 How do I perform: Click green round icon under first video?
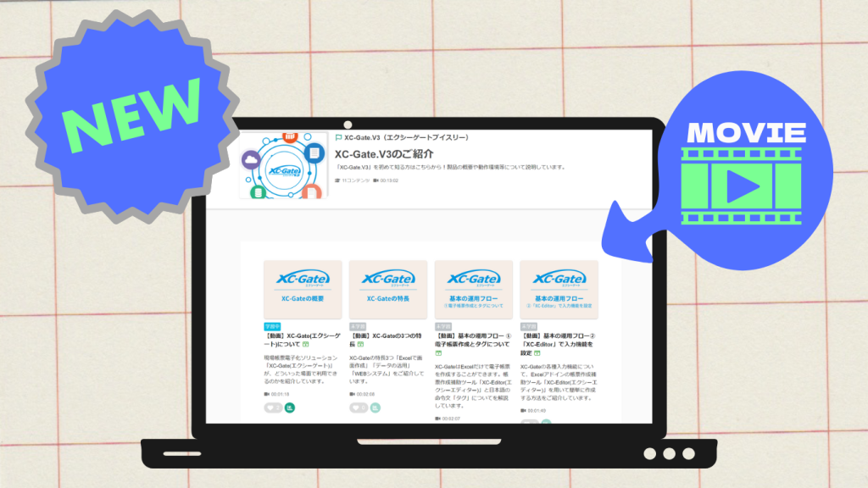[289, 408]
